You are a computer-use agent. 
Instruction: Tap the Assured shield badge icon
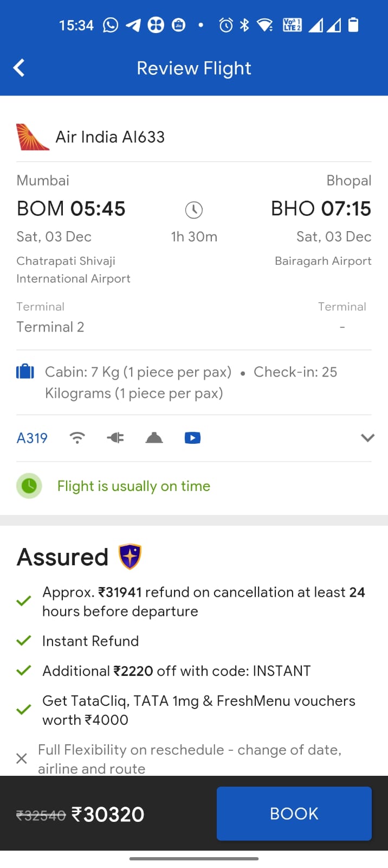pyautogui.click(x=130, y=557)
